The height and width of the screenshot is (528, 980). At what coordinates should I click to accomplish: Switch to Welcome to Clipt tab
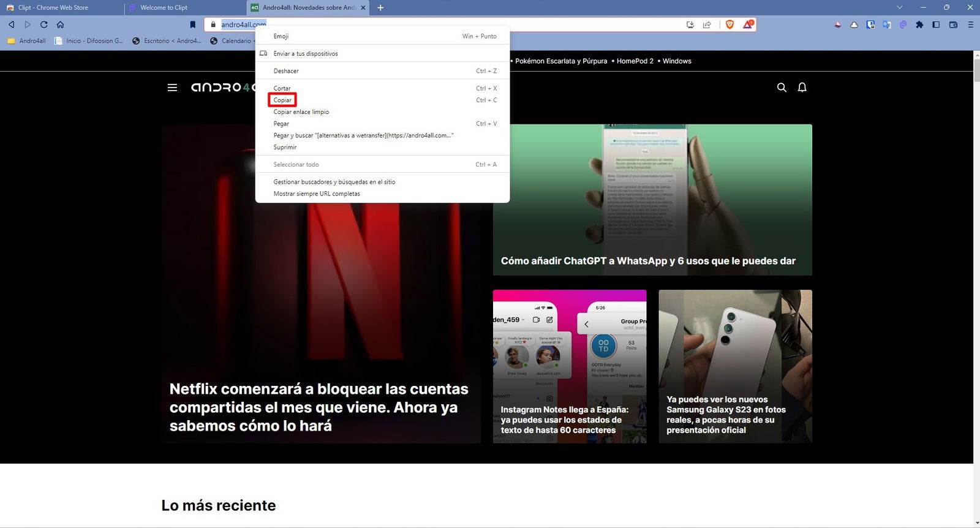164,7
